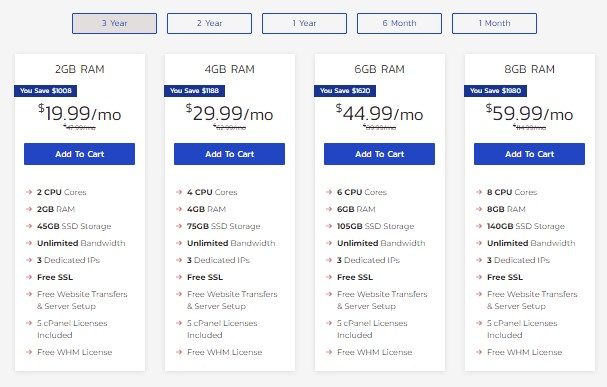Click '45GB SSD Storage' feature text
The width and height of the screenshot is (607, 387).
[x=74, y=226]
